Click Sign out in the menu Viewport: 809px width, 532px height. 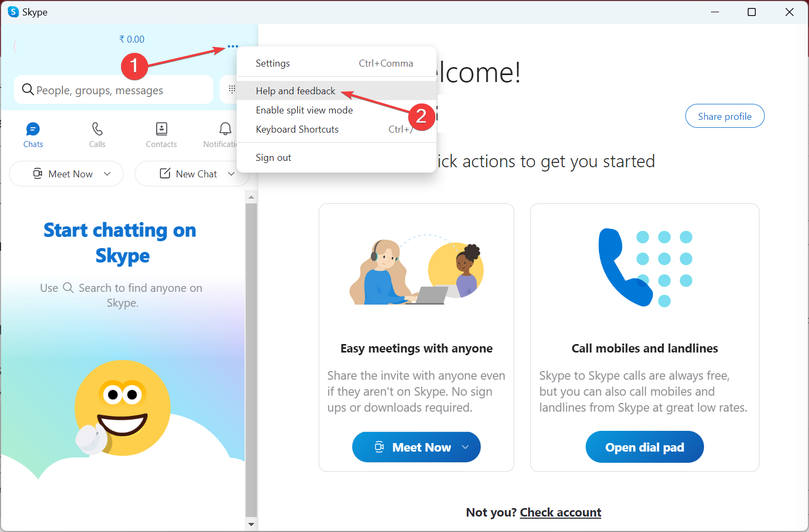pos(336,158)
